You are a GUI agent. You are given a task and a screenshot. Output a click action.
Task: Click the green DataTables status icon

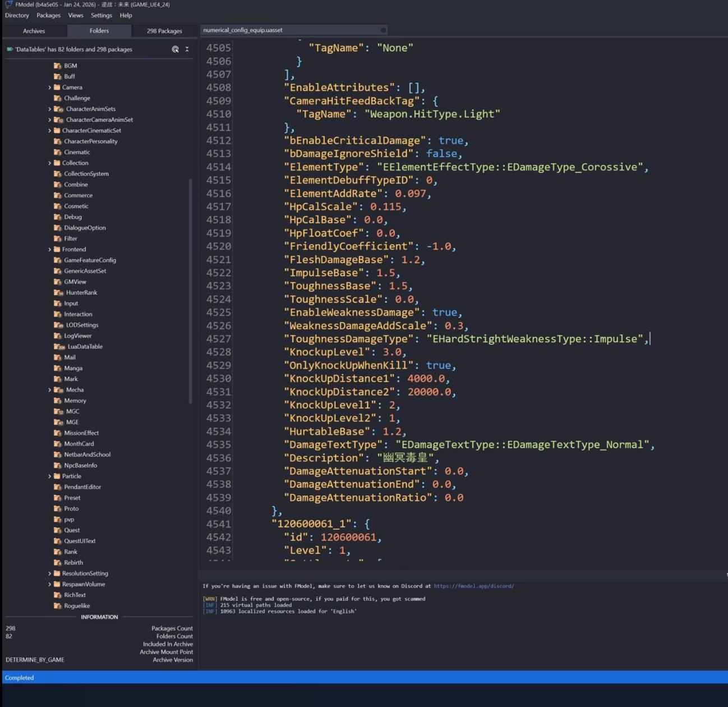point(10,49)
